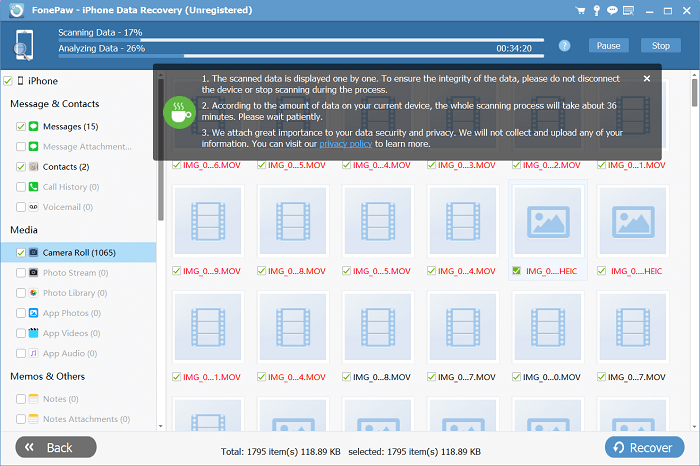Click the green coffee cup icon
The width and height of the screenshot is (700, 466).
[x=179, y=112]
